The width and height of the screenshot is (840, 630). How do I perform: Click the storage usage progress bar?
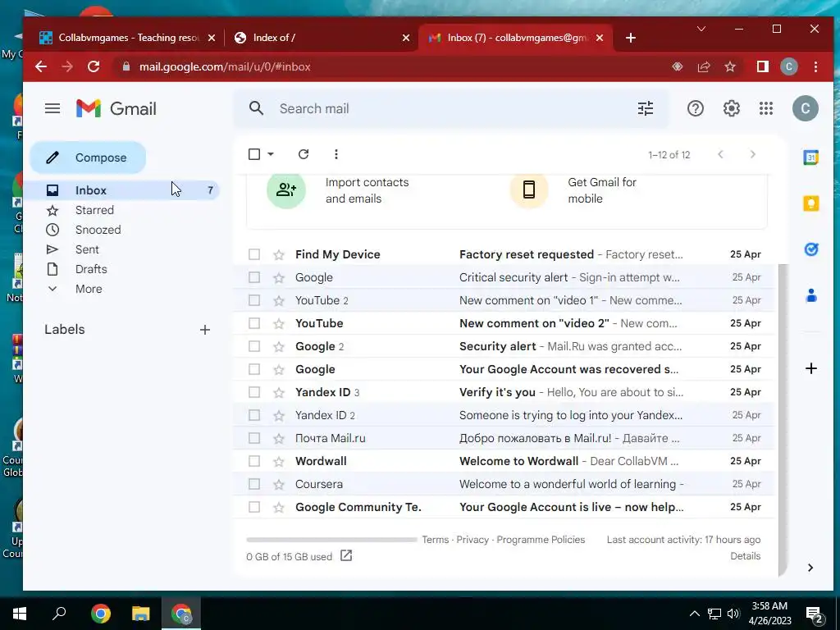point(331,540)
